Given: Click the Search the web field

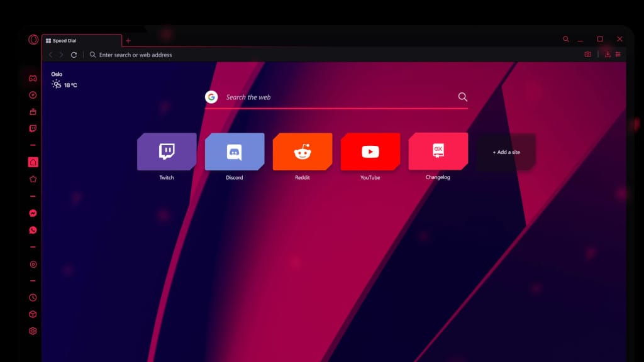Looking at the screenshot, I should (x=336, y=97).
